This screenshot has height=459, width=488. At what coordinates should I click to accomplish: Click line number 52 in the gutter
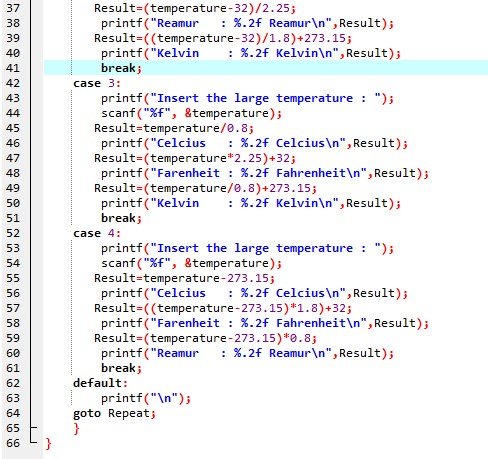coord(13,233)
